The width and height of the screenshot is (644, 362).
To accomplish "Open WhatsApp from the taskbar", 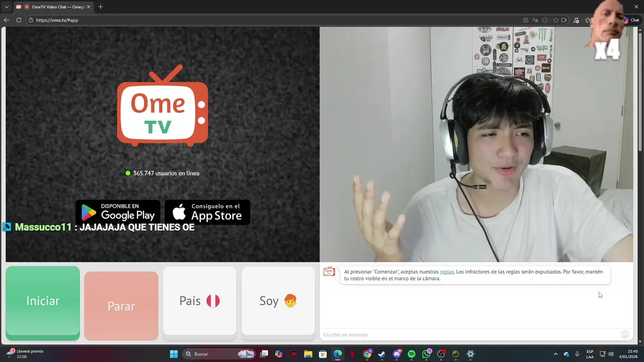I will (x=427, y=354).
